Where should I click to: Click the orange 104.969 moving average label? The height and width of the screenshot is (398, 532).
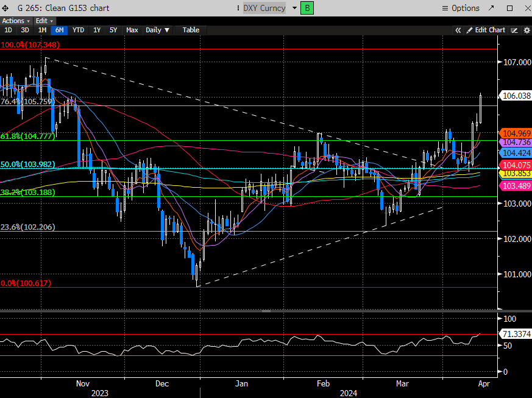[x=515, y=133]
